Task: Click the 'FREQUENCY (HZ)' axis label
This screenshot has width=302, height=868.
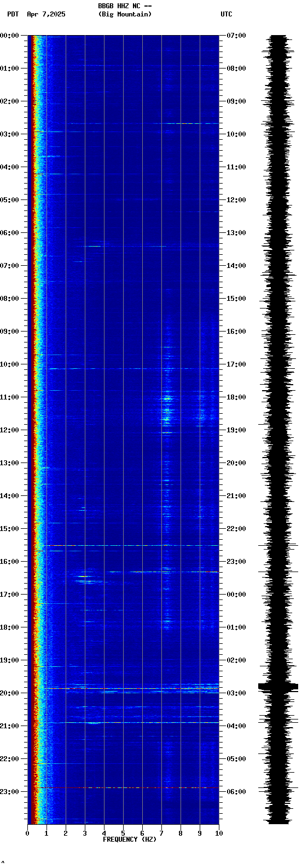Action: (x=130, y=840)
